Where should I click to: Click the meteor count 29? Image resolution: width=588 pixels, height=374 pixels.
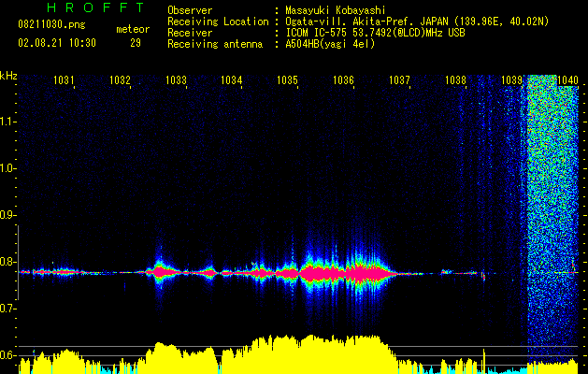click(x=136, y=43)
